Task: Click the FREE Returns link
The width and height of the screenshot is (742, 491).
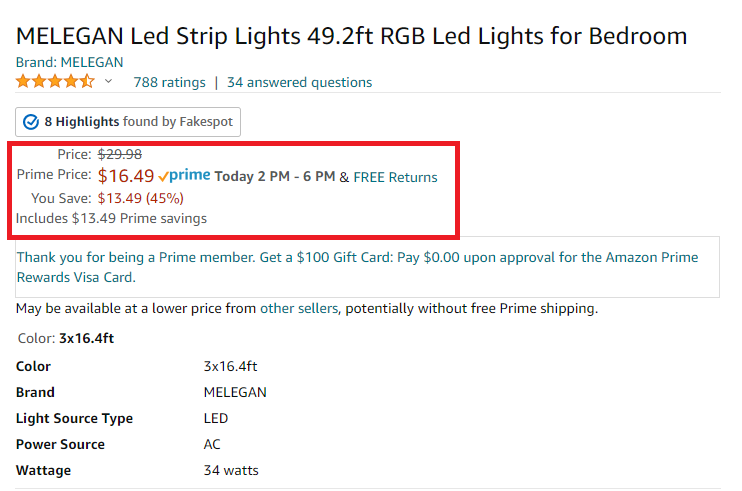Action: (x=395, y=177)
